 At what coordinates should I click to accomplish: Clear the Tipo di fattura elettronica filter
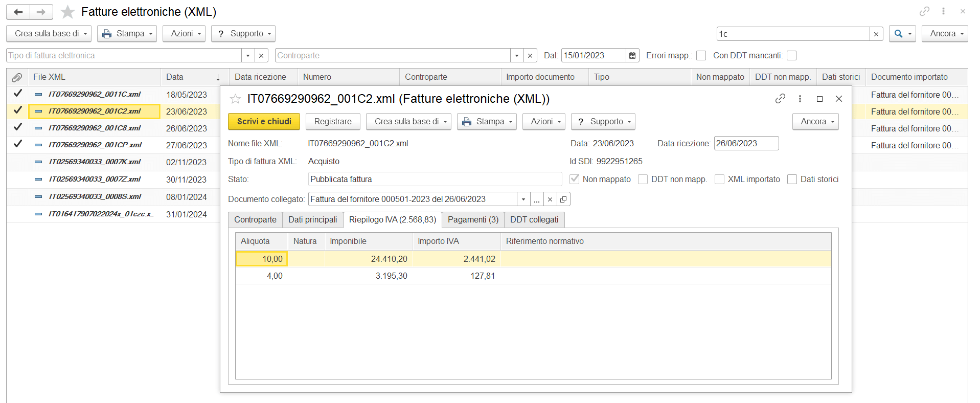(x=261, y=55)
